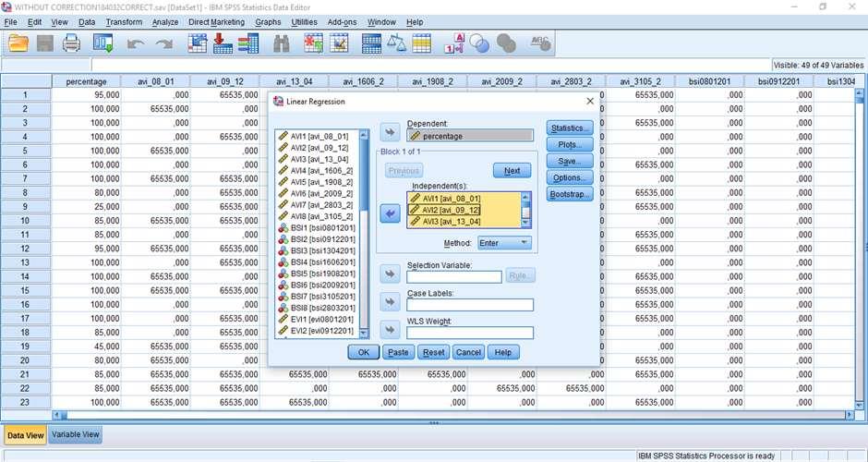Switch to the Data View tab
This screenshot has width=868, height=462.
pos(26,435)
